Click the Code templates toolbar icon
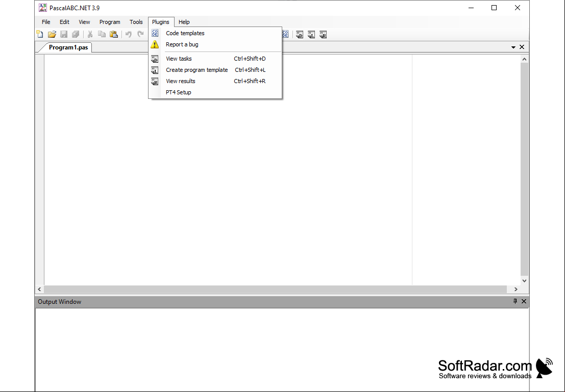Viewport: 565px width, 392px height. click(285, 34)
